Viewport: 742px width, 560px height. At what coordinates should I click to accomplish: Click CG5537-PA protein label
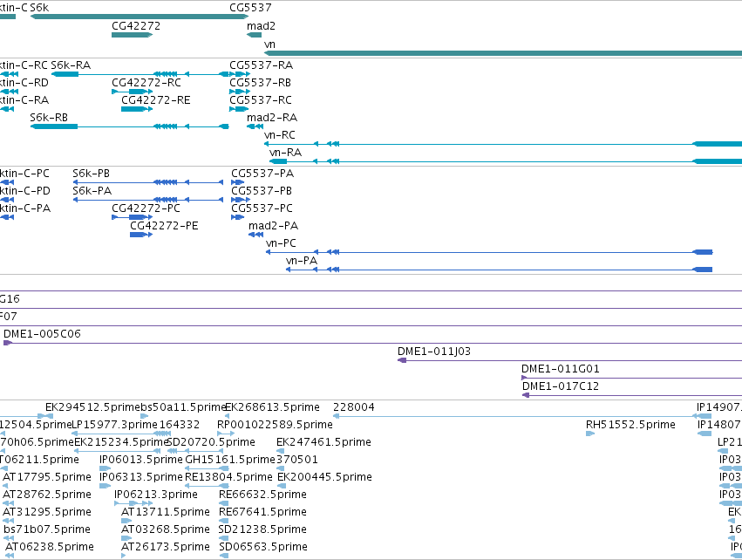tap(262, 174)
